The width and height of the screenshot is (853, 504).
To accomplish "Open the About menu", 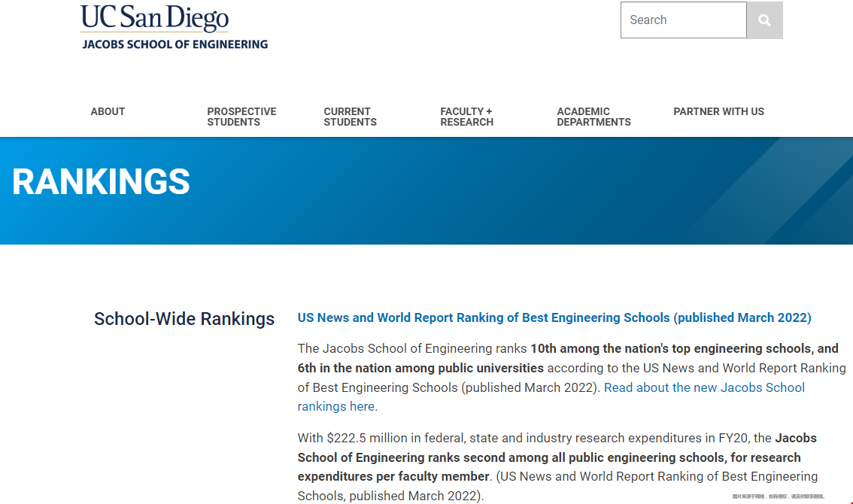I will tap(108, 111).
